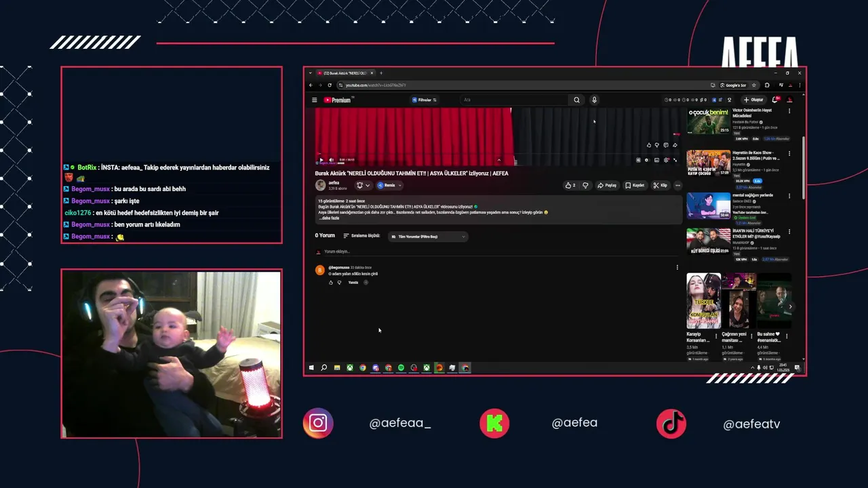The image size is (868, 488).
Task: Open YouTube account avatar menu
Action: click(x=789, y=100)
